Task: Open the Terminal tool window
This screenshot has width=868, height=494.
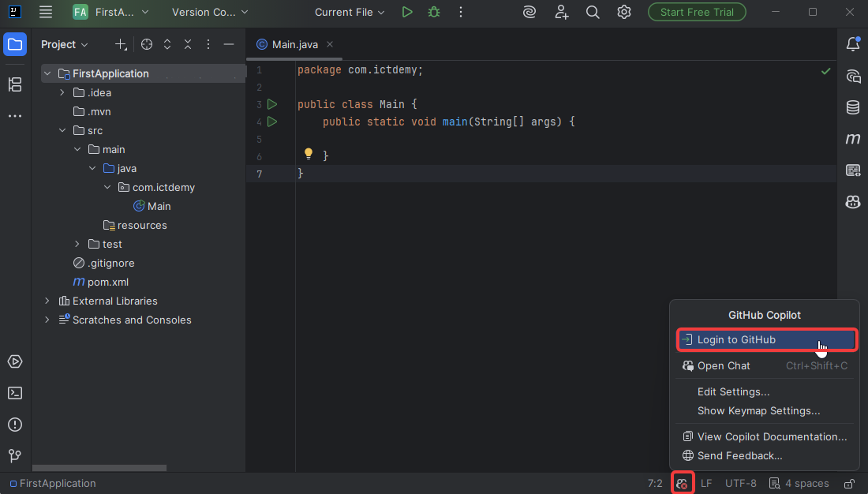Action: pyautogui.click(x=15, y=393)
